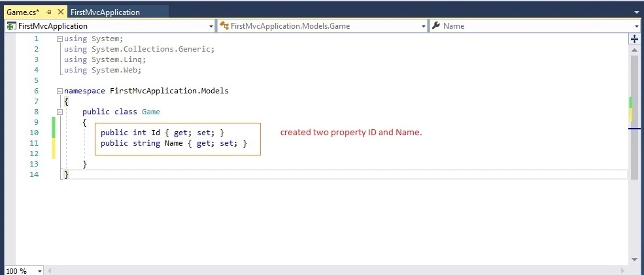This screenshot has width=644, height=275.
Task: Click the class icon beside FirstMvcApplication.Models.Game
Action: 224,26
